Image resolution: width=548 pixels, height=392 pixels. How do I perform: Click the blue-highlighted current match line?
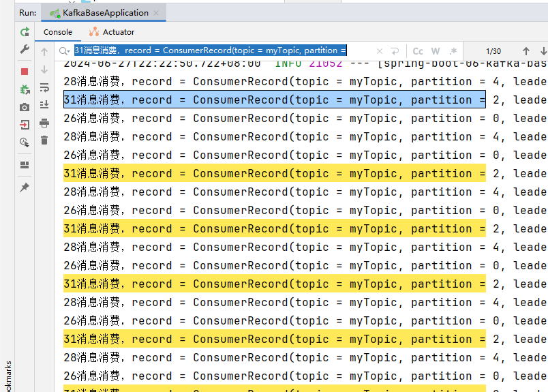pos(275,100)
